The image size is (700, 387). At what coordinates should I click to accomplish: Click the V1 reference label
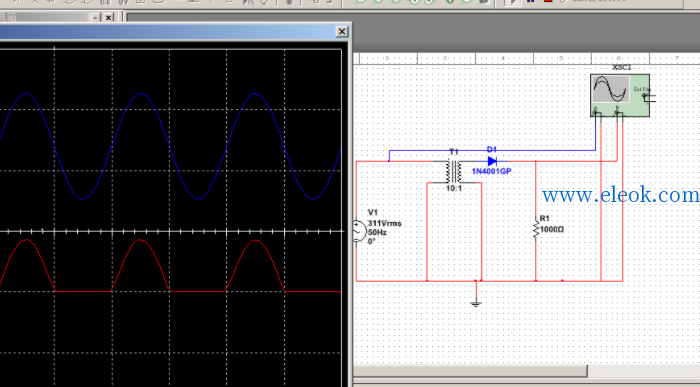click(x=373, y=212)
